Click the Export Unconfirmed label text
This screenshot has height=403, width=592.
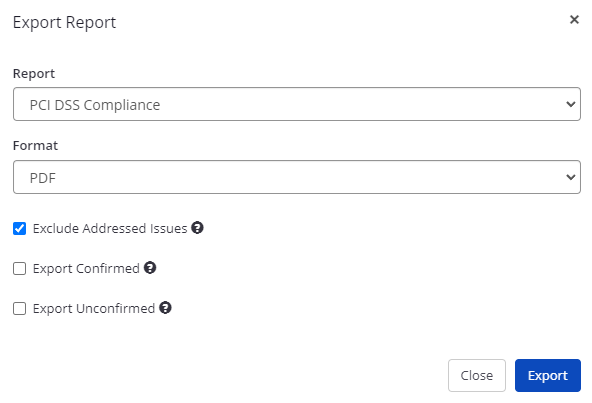pos(94,309)
